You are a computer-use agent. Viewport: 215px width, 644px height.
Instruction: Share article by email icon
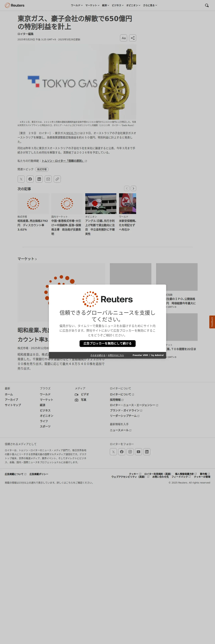tap(48, 179)
